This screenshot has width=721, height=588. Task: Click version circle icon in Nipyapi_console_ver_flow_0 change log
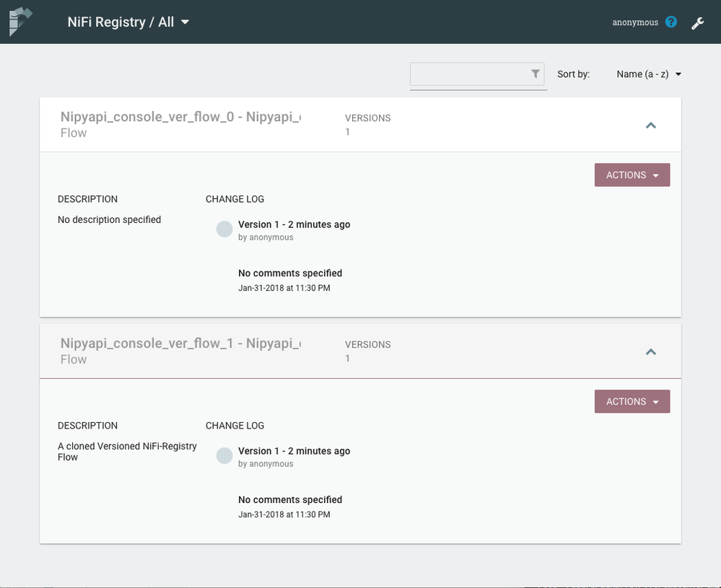click(x=224, y=229)
